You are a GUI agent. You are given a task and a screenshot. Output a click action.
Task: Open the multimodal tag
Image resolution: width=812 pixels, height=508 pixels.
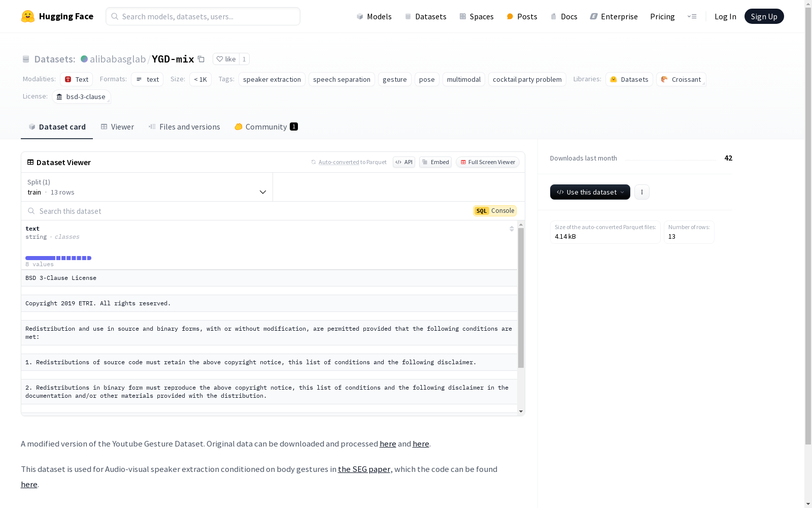[464, 79]
